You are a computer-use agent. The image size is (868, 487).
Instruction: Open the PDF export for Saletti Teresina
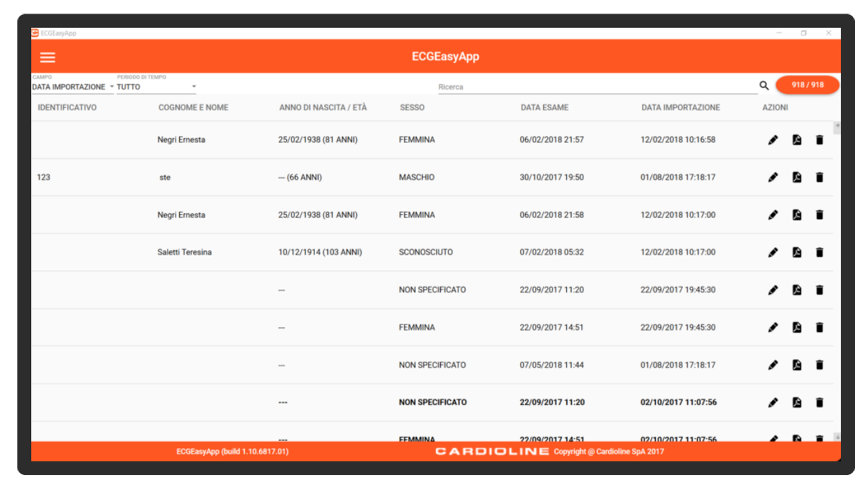[x=796, y=252]
